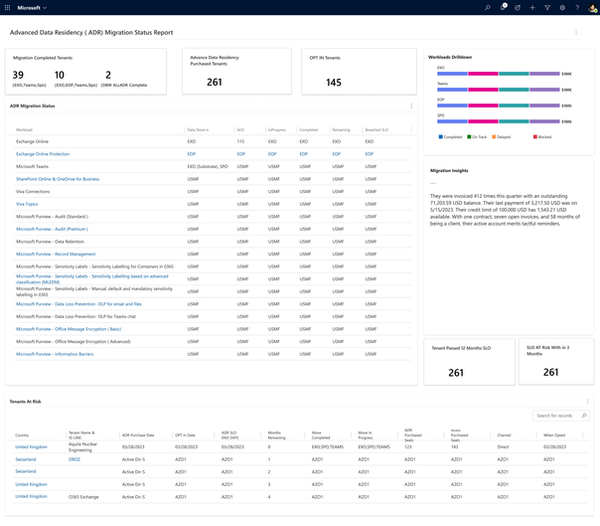Click the blue segment of EXO bar
This screenshot has height=526, width=600.
pyautogui.click(x=452, y=74)
